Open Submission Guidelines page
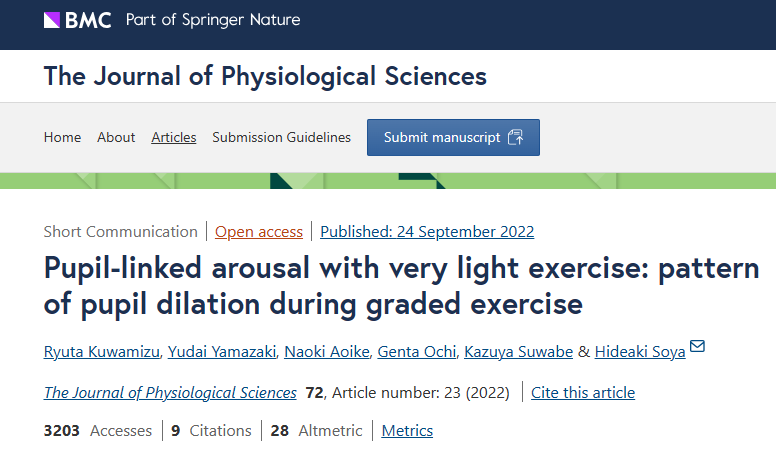 (281, 138)
